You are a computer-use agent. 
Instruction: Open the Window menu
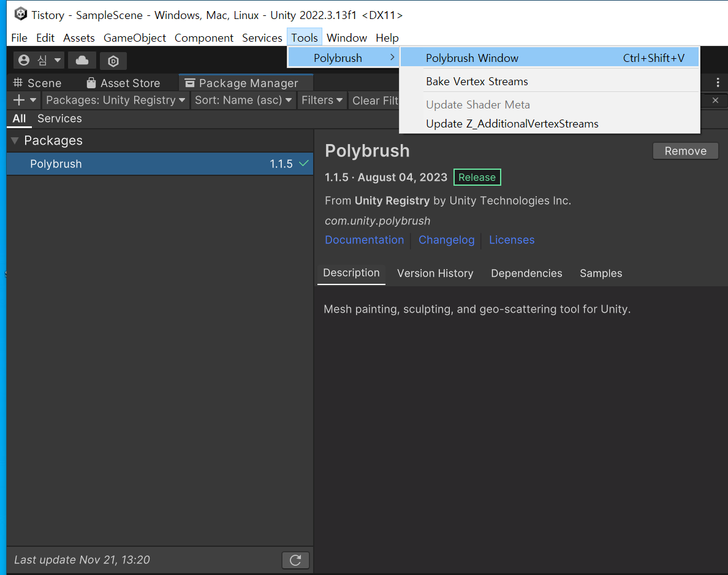pos(347,37)
